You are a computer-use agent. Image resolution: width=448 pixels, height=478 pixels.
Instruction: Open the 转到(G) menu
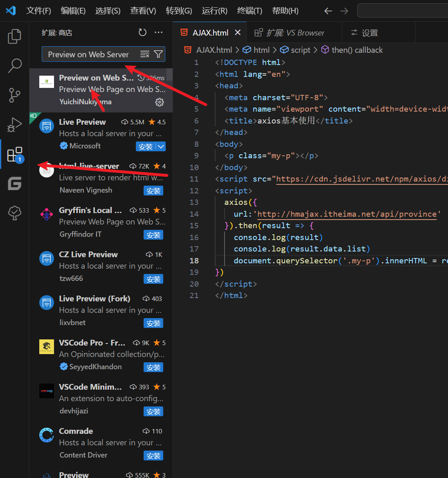(179, 11)
